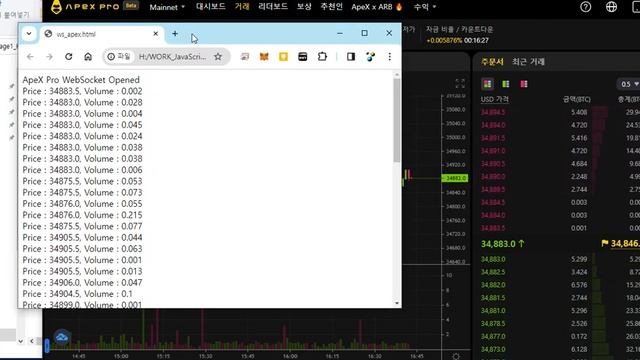Toggle the browser side panel icon
Image resolution: width=640 pixels, height=360 pixels.
[x=351, y=57]
